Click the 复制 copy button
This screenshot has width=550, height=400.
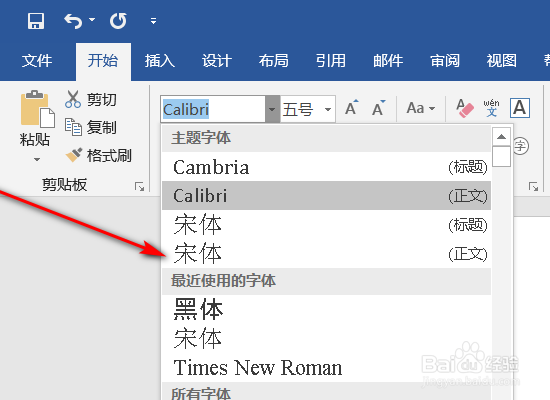coord(90,127)
